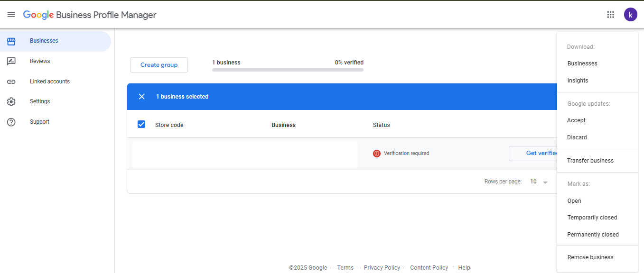This screenshot has height=273, width=644.
Task: Click the Store code column header
Action: click(169, 125)
